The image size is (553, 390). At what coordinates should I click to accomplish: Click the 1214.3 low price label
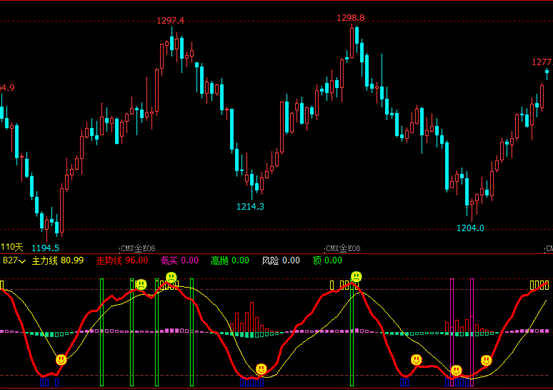(x=250, y=207)
